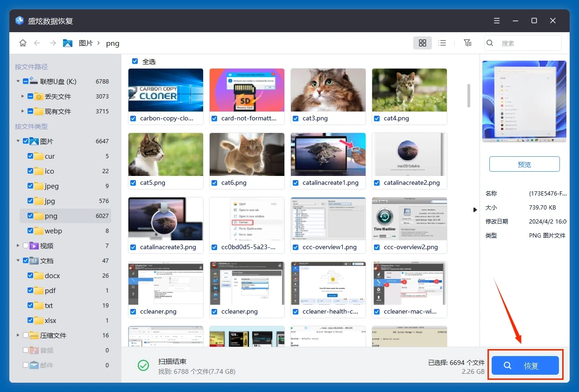Enable the 视频 category checkbox
The image size is (579, 392).
point(26,246)
